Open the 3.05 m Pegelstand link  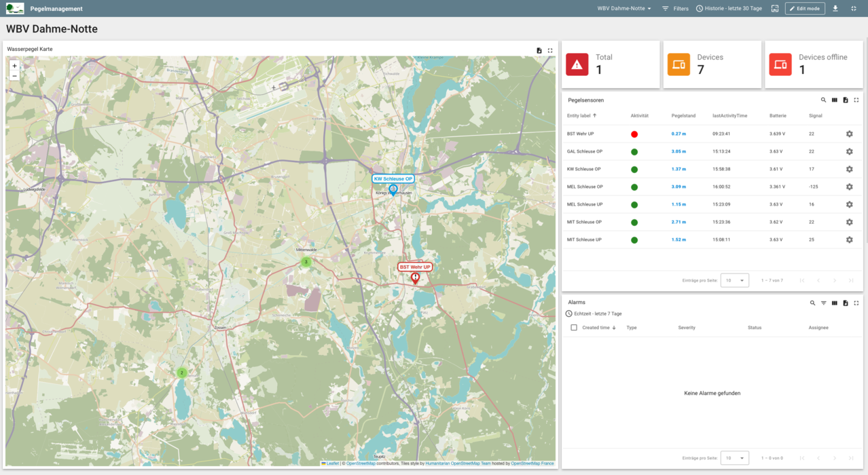click(679, 152)
